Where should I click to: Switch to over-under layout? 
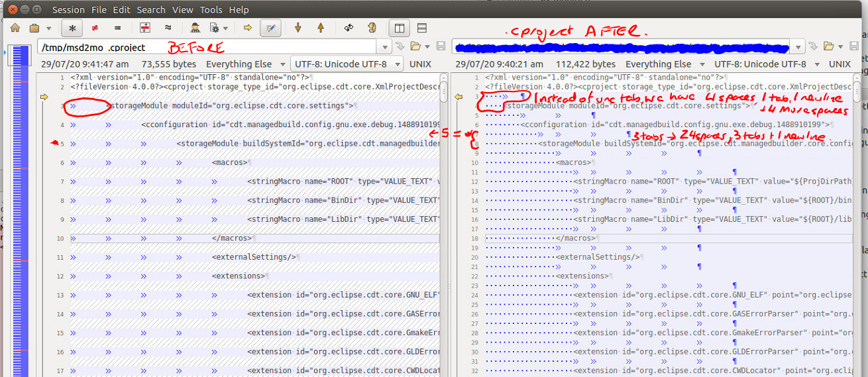422,28
